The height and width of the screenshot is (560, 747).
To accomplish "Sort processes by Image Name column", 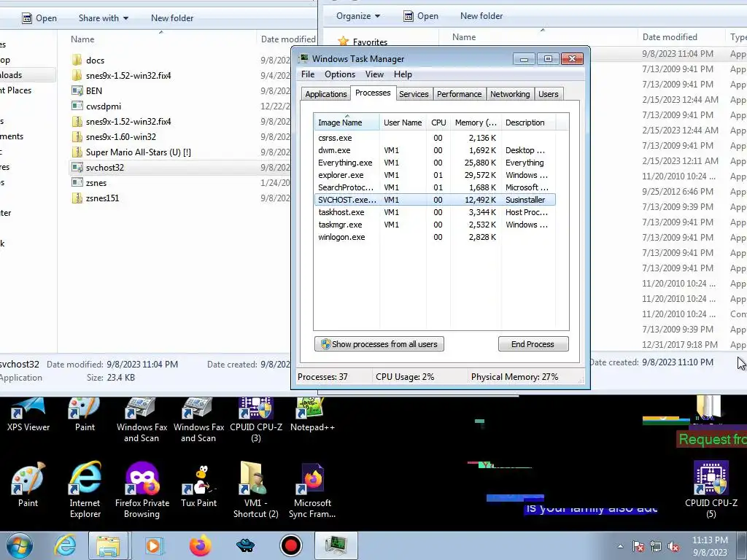I will [347, 122].
